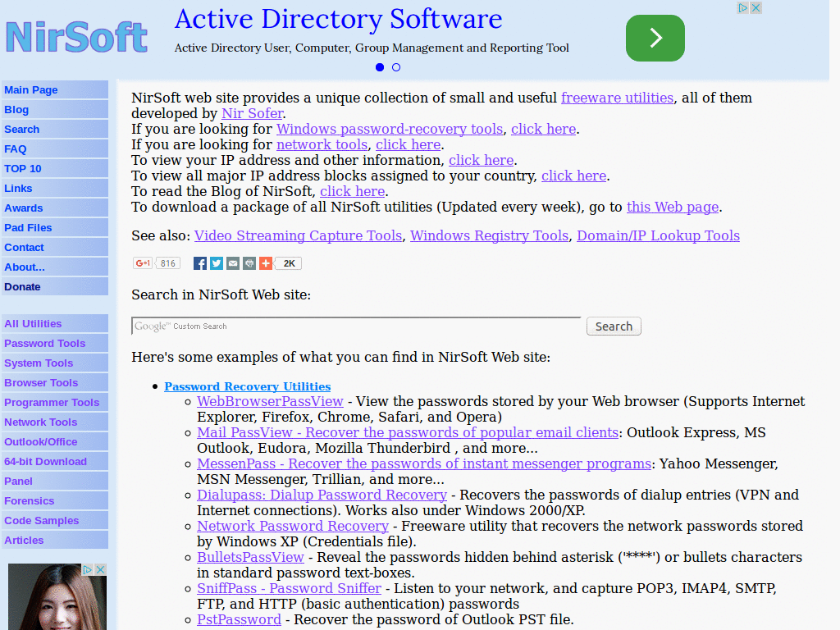Image resolution: width=840 pixels, height=630 pixels.
Task: Share the page on Twitter
Action: (215, 263)
